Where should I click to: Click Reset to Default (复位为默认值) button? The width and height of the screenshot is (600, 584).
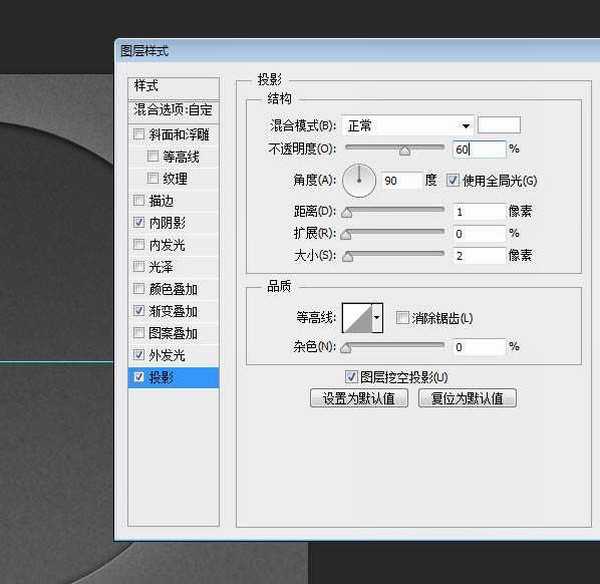[467, 398]
